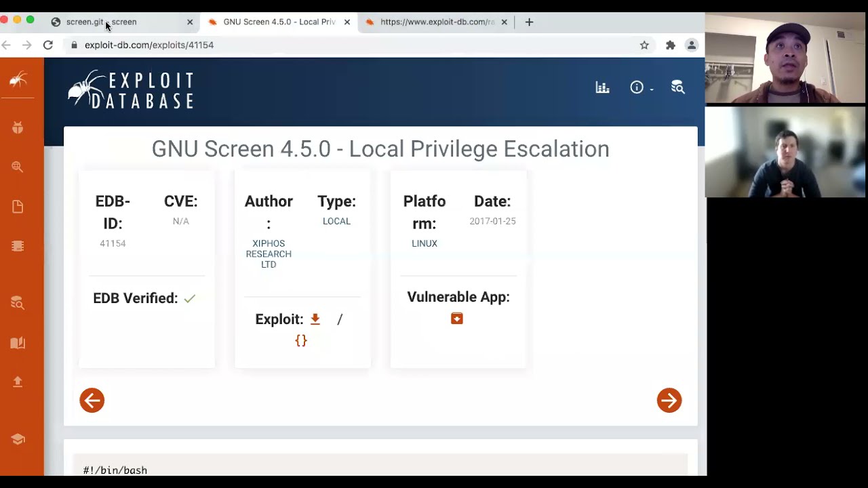Click the XIPHOS RESEARCH LTD author link
This screenshot has width=868, height=488.
click(x=269, y=254)
